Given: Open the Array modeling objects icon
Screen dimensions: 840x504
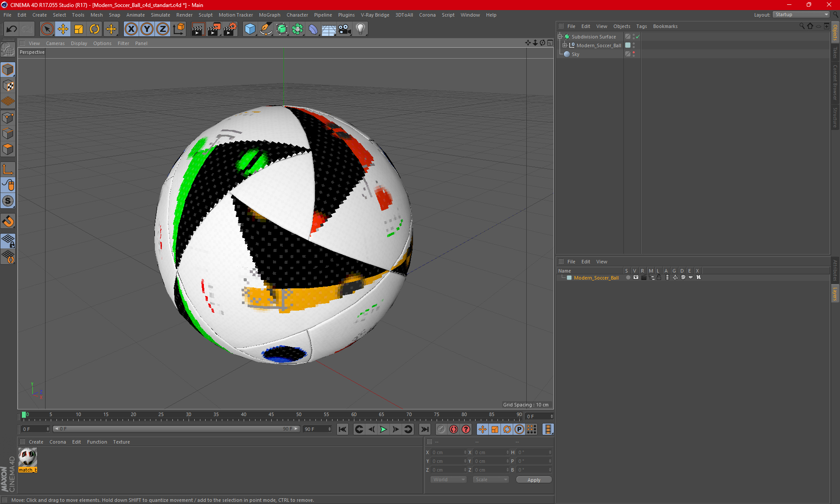Looking at the screenshot, I should tap(297, 29).
